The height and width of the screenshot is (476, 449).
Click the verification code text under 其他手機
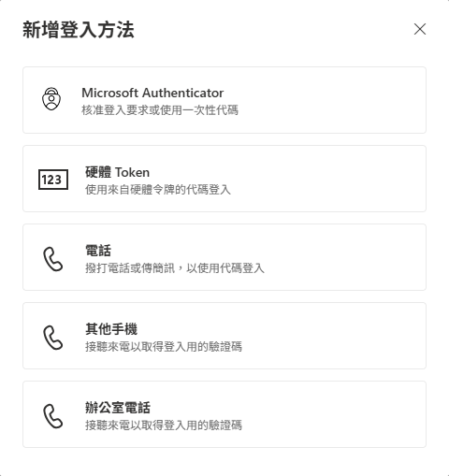coord(164,347)
